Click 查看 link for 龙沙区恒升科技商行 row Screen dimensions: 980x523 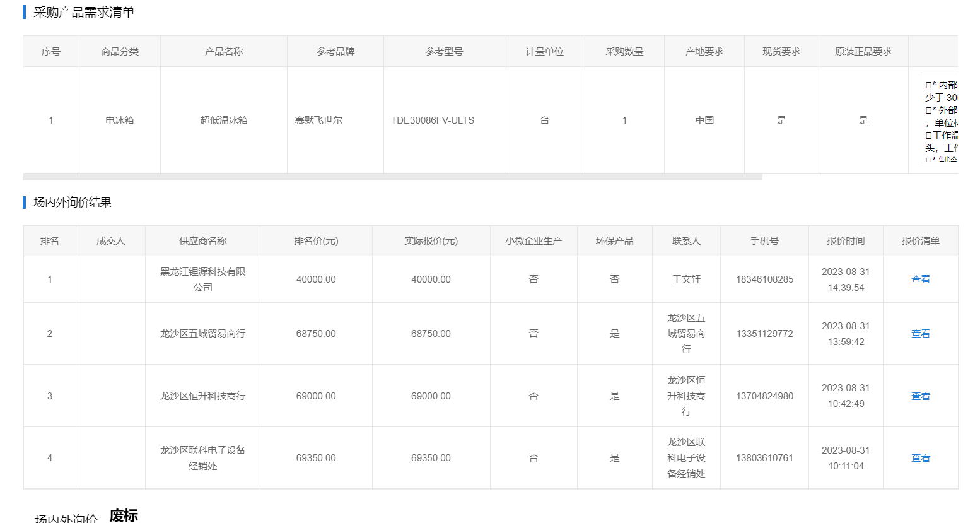click(920, 396)
